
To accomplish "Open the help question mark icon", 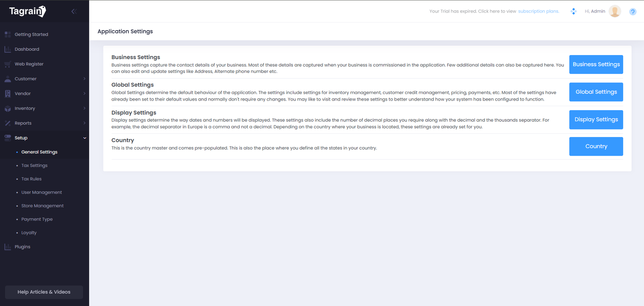I will (x=633, y=12).
